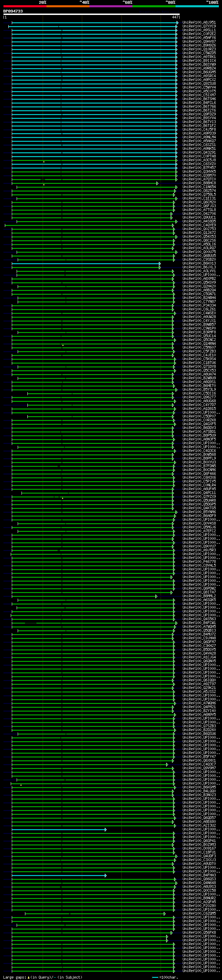The image size is (222, 980).
Task: Select the UniRef100_B6T766 label
Action: [199, 106]
